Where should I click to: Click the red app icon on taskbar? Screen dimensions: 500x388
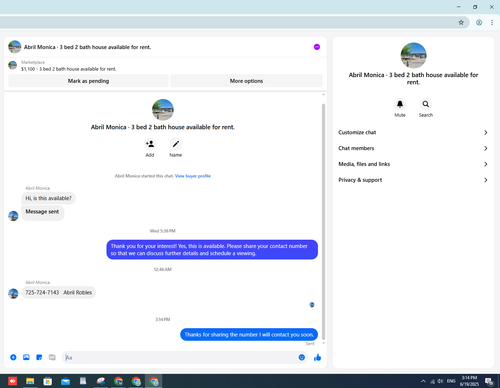coord(12,381)
